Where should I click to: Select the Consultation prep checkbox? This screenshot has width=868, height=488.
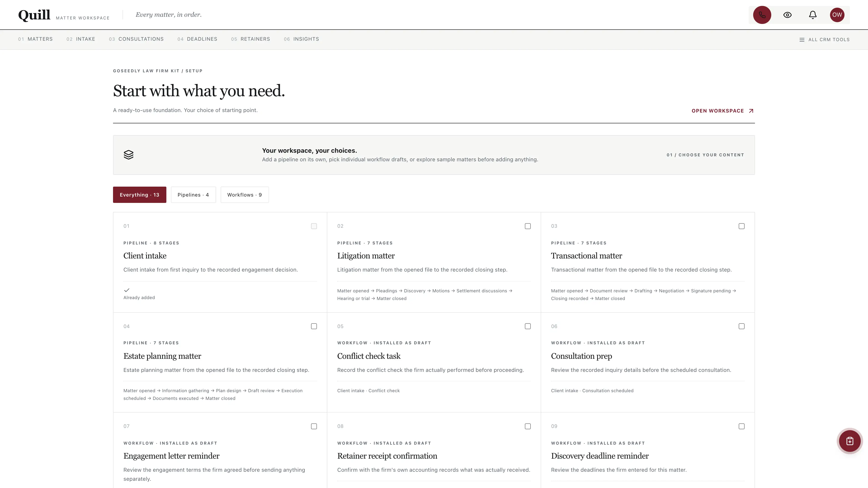(741, 326)
